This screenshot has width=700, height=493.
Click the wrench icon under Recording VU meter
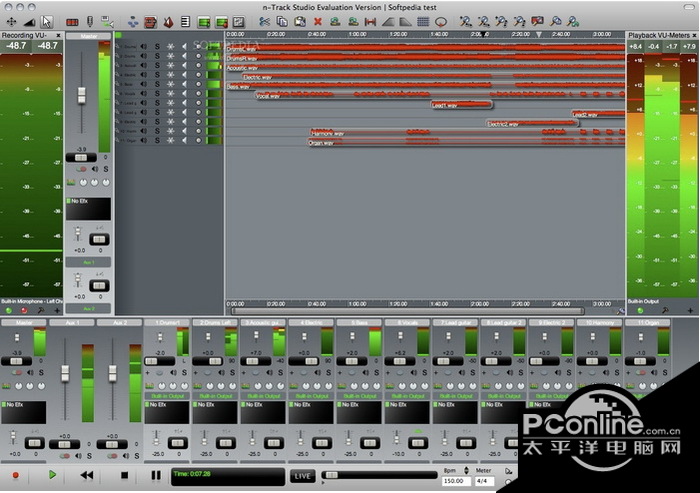pyautogui.click(x=41, y=310)
